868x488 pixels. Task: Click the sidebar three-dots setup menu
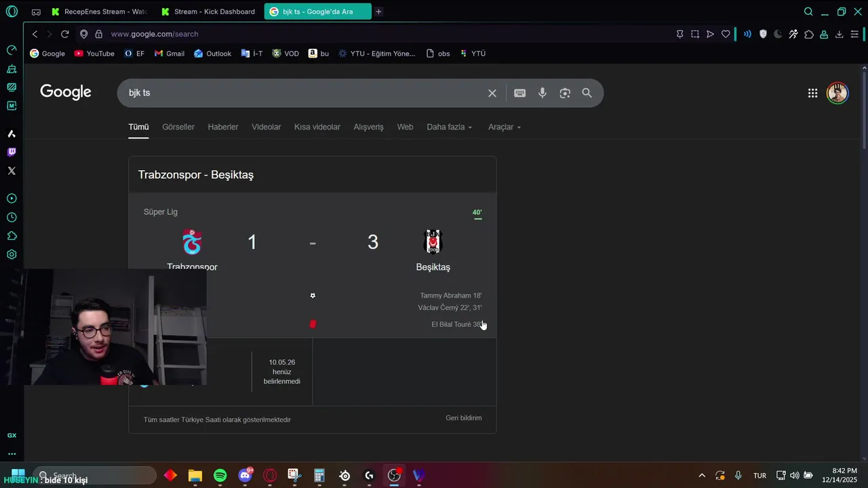coord(12,454)
